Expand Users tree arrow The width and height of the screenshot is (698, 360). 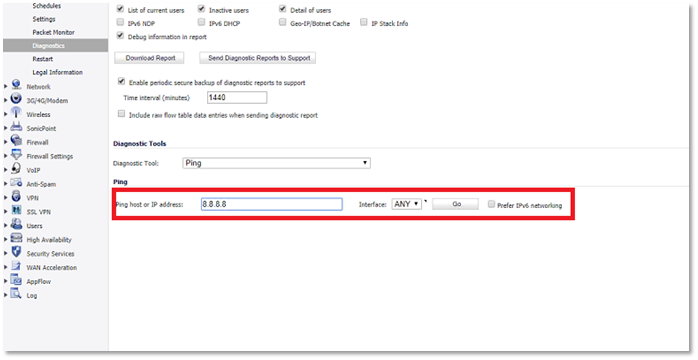click(x=6, y=226)
